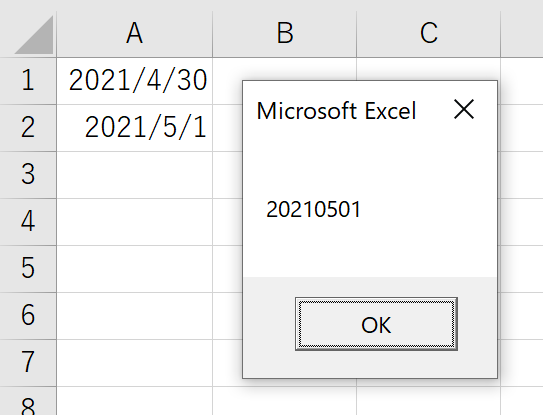Click empty cell A5
Image resolution: width=543 pixels, height=415 pixels.
point(134,269)
